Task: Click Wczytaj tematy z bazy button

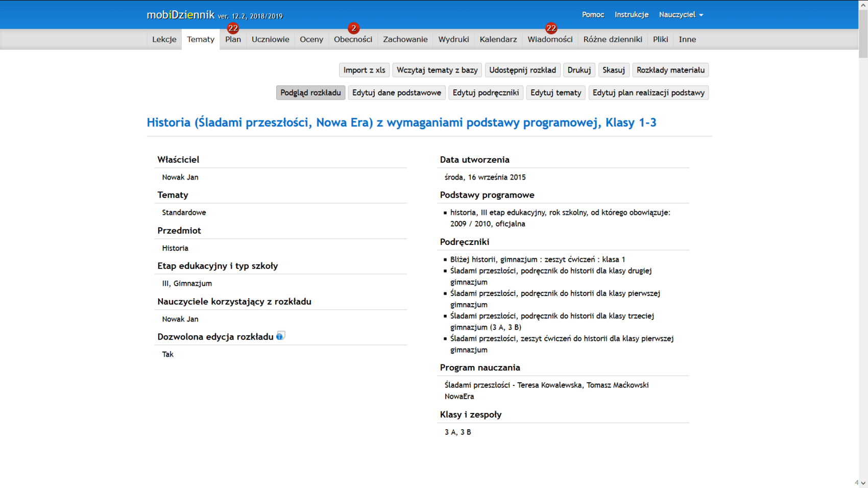Action: [x=437, y=70]
